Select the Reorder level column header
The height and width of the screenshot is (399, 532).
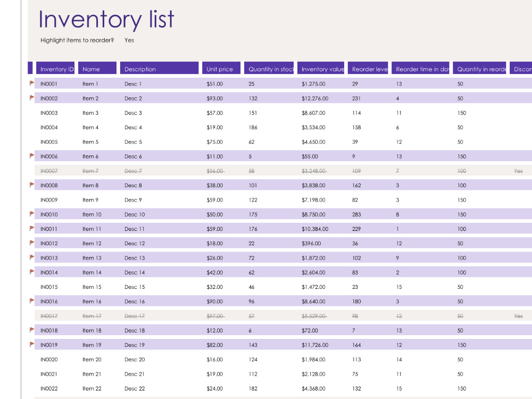click(x=368, y=68)
